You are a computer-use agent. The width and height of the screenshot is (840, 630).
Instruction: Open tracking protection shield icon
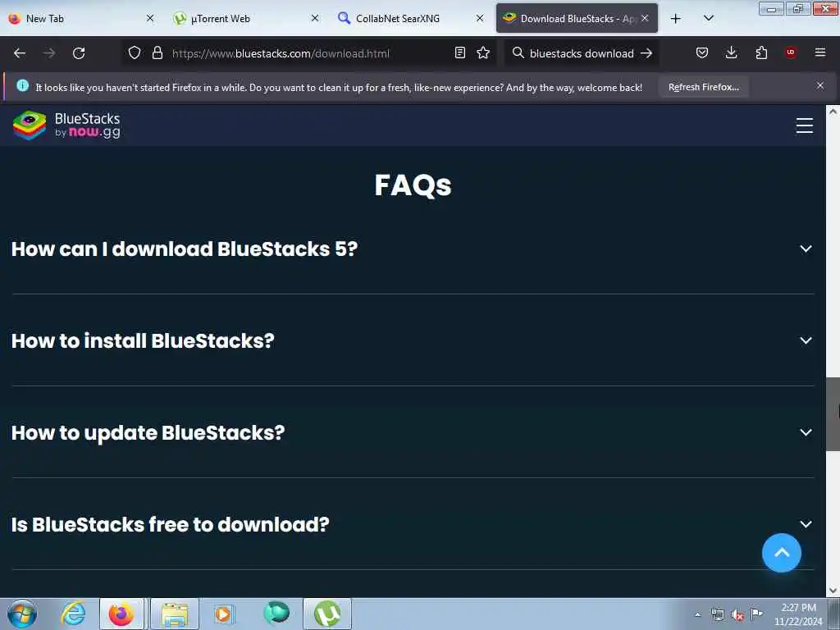(x=135, y=53)
